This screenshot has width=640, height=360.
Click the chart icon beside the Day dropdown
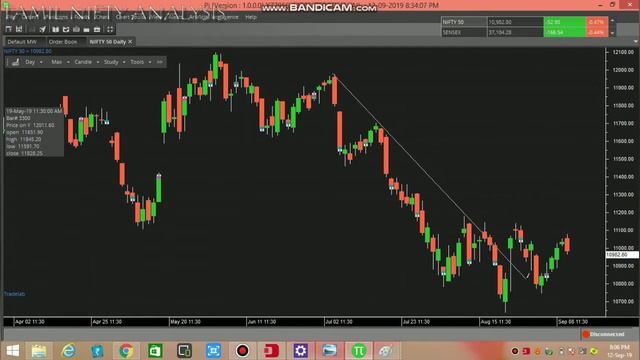pyautogui.click(x=16, y=62)
